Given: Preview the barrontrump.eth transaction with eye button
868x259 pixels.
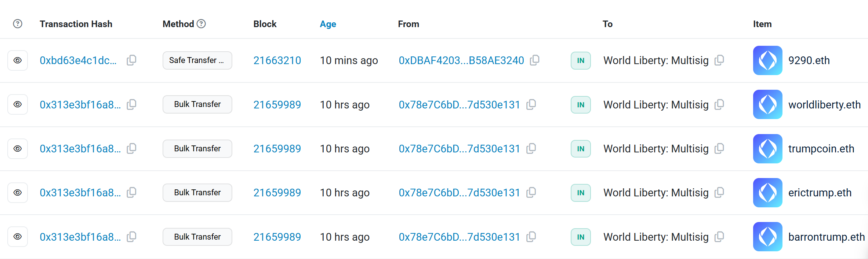Looking at the screenshot, I should [18, 237].
